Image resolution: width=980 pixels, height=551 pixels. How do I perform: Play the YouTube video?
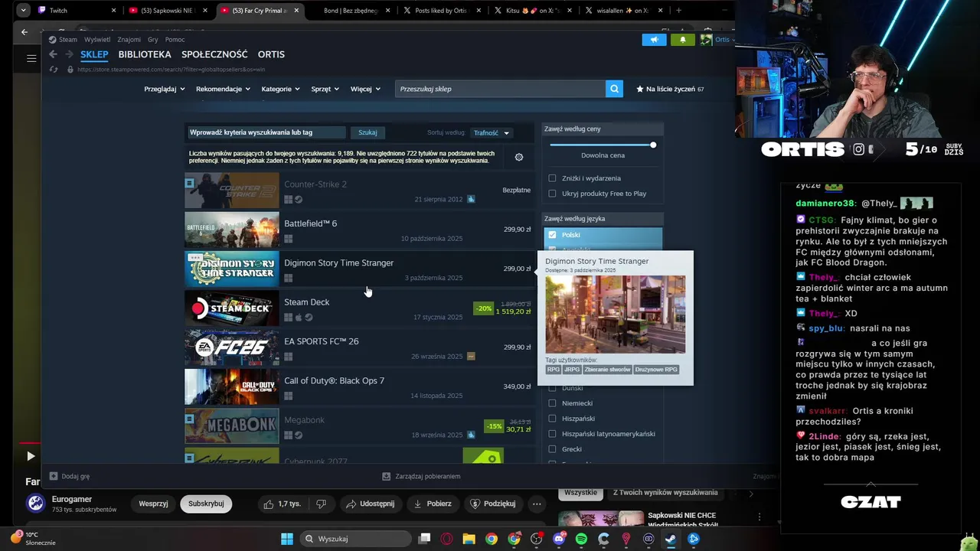click(31, 456)
